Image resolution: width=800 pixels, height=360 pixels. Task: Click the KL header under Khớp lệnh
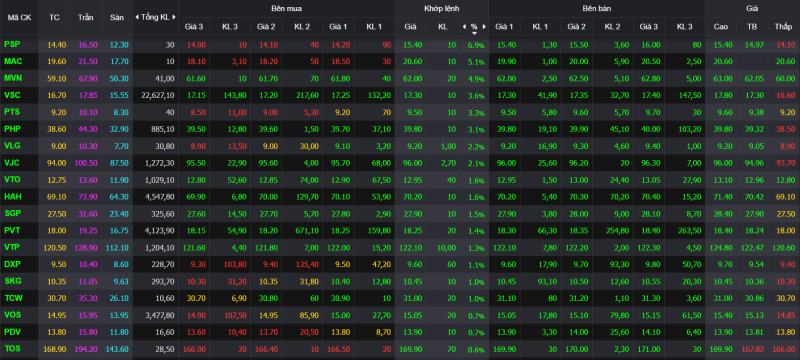click(442, 27)
